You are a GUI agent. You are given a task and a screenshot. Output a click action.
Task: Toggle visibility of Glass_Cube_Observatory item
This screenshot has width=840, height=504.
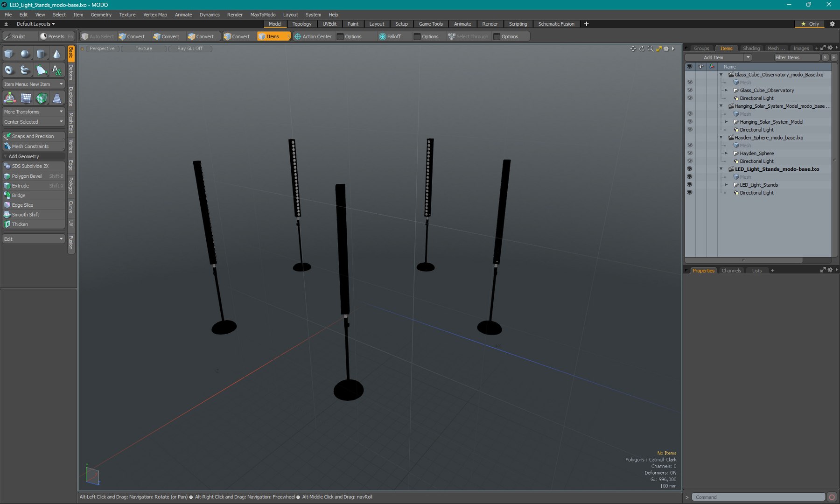(689, 90)
